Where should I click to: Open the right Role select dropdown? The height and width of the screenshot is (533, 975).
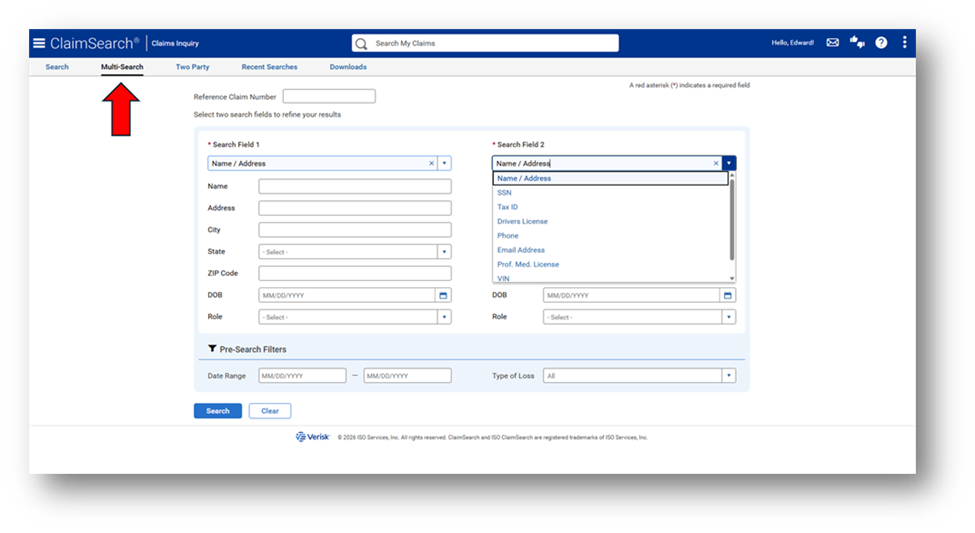[639, 317]
